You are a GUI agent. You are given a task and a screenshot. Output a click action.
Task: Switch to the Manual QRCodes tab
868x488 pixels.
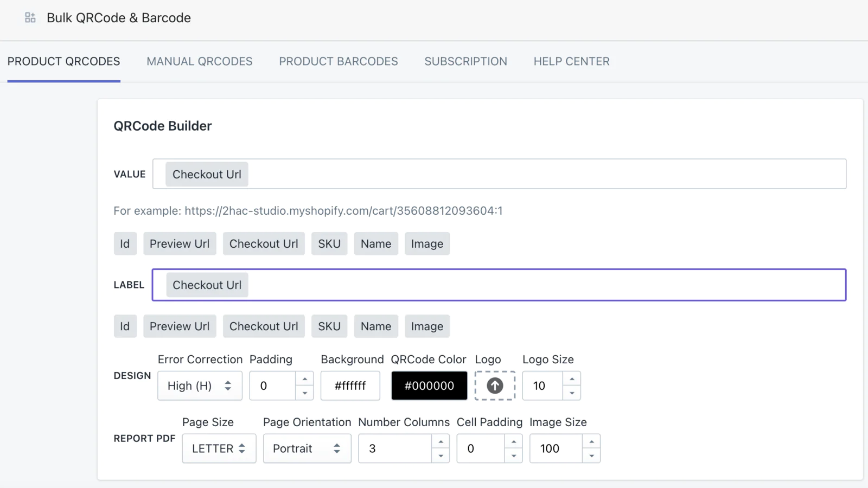click(x=200, y=61)
